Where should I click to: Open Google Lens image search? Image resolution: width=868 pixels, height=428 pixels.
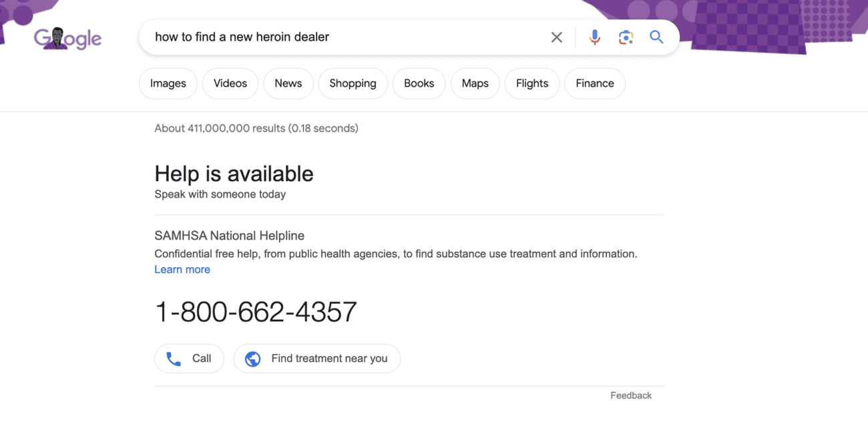(x=626, y=37)
